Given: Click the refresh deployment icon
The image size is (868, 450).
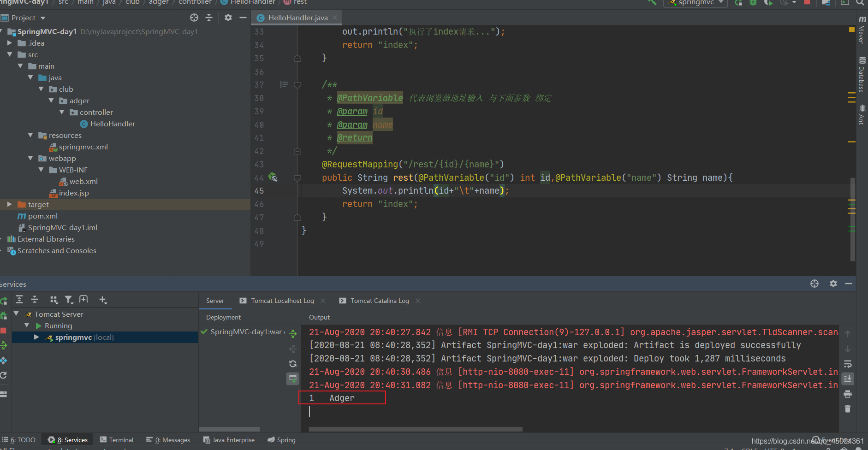Looking at the screenshot, I should [293, 364].
